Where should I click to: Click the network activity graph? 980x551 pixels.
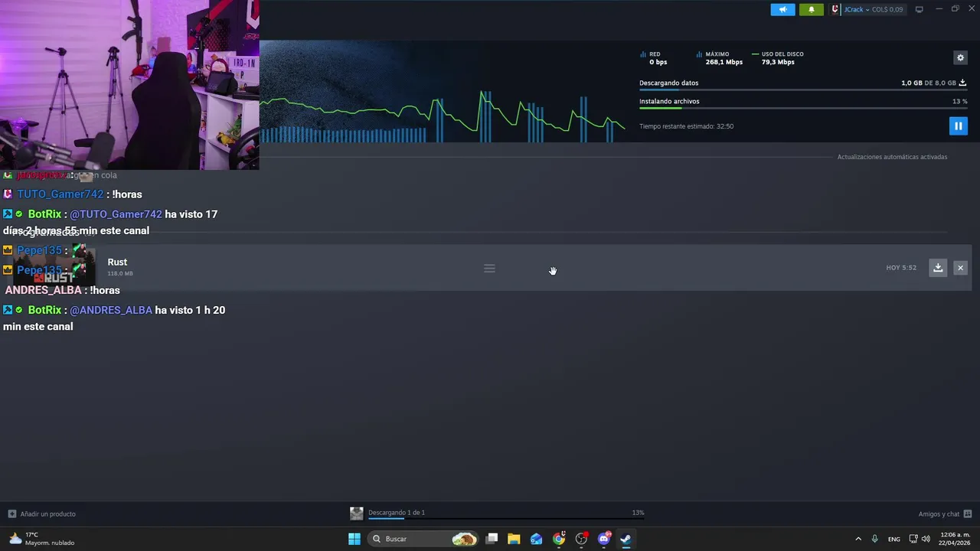click(443, 115)
